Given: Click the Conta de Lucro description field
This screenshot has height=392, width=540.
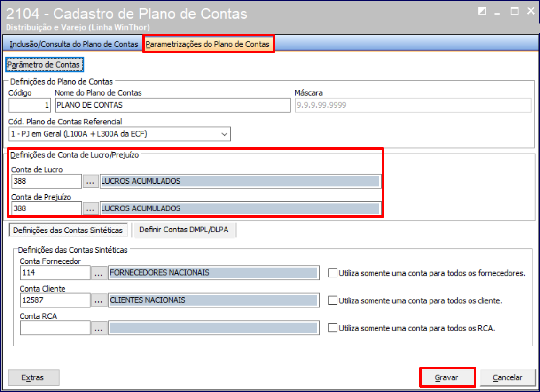Looking at the screenshot, I should (240, 181).
